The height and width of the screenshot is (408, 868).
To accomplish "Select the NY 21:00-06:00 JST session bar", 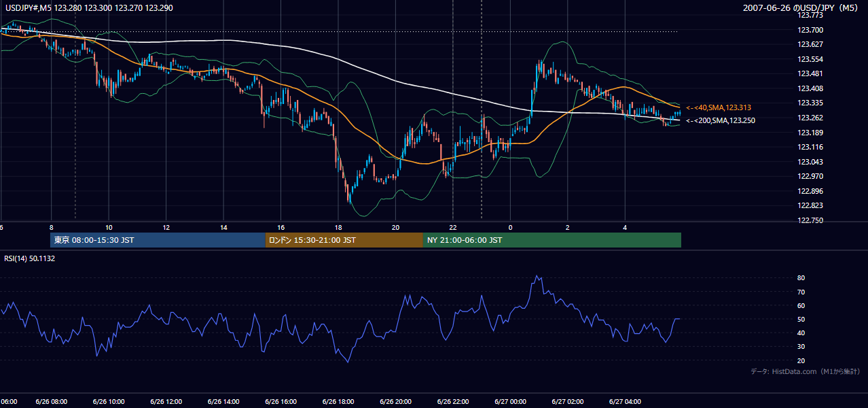I will (x=552, y=240).
